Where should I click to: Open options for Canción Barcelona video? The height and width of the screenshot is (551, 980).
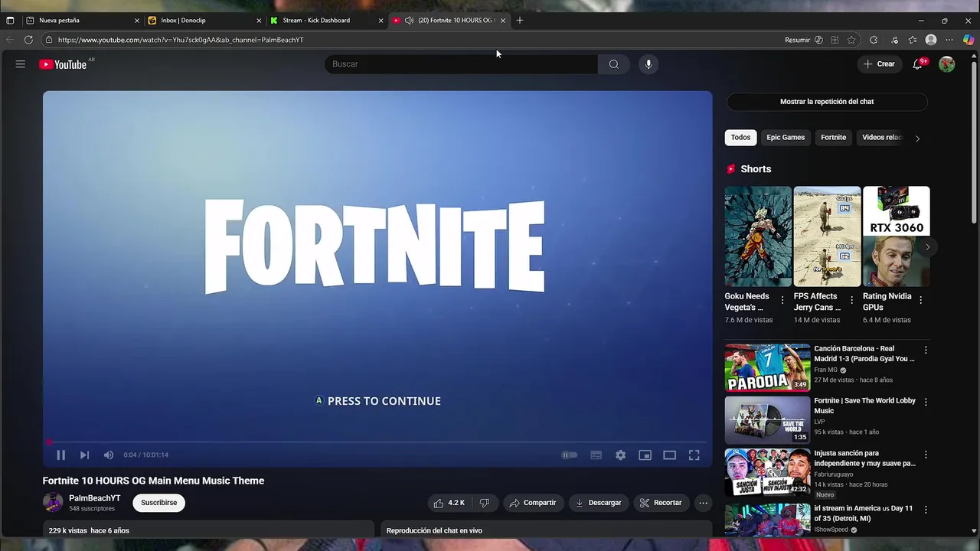(926, 350)
